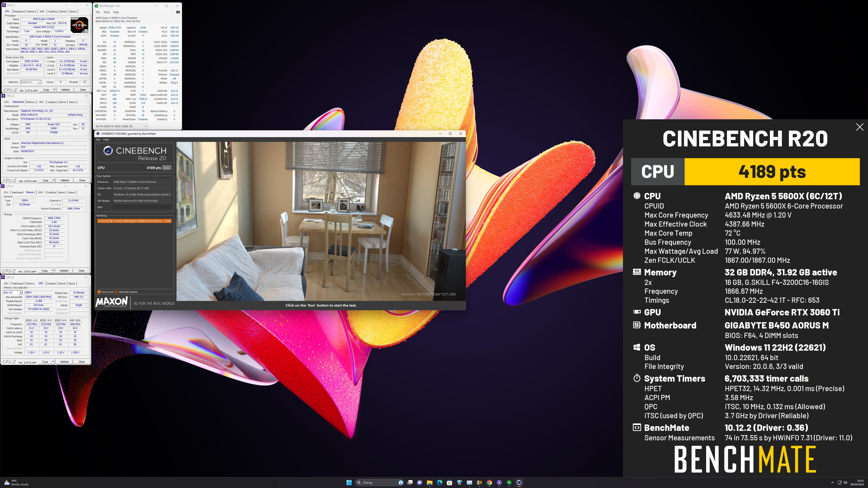Open the dark bar-chart taskbar icon
The width and height of the screenshot is (868, 488).
click(x=459, y=482)
